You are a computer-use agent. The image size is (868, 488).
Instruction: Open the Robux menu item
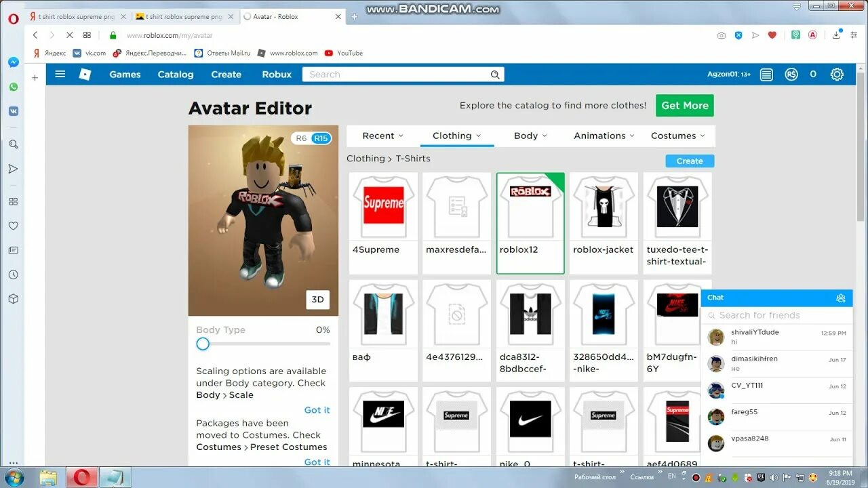point(277,75)
